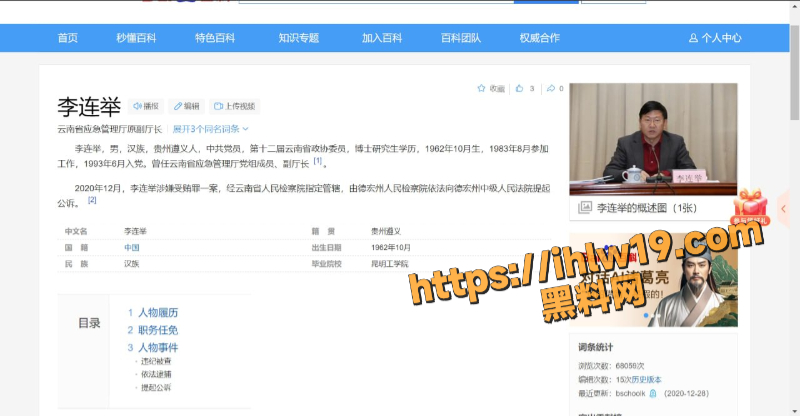Open 特色百科 menu item
The width and height of the screenshot is (800, 416).
click(215, 38)
